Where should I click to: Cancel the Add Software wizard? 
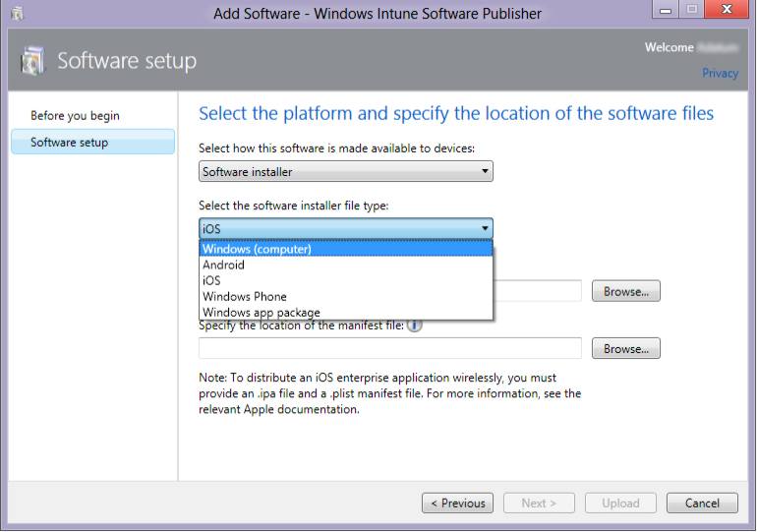[x=702, y=503]
